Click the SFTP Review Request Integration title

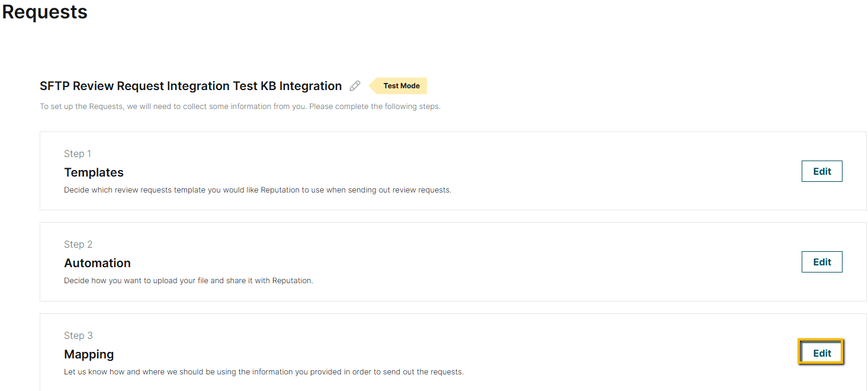191,86
